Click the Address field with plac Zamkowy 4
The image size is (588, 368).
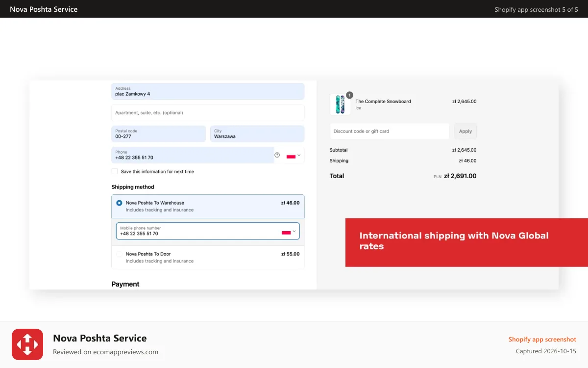coord(208,91)
